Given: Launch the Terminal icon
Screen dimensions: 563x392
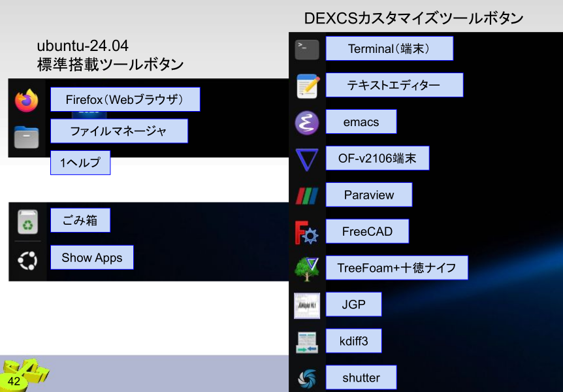Looking at the screenshot, I should pyautogui.click(x=307, y=49).
